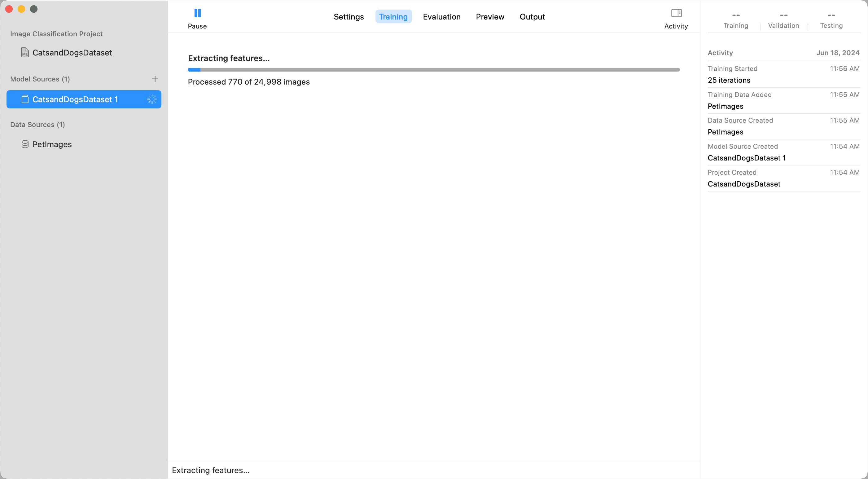Click the PetImages database icon
This screenshot has height=479, width=868.
25,144
